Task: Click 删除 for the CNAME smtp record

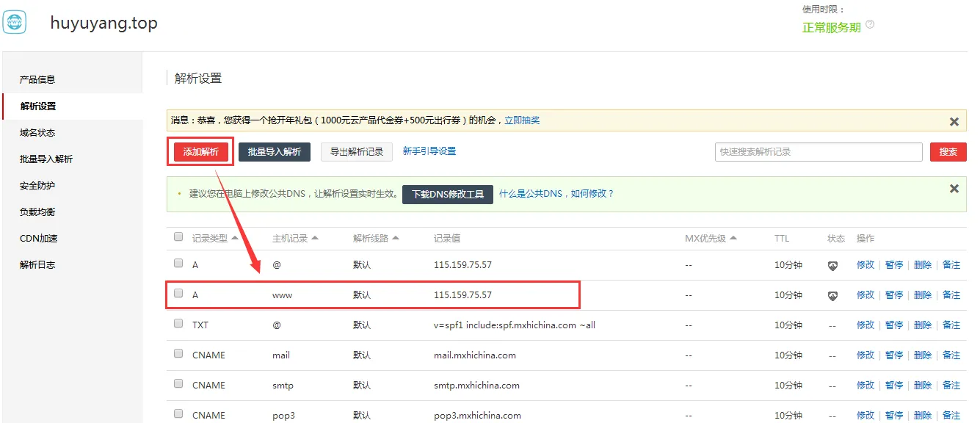Action: [x=923, y=386]
